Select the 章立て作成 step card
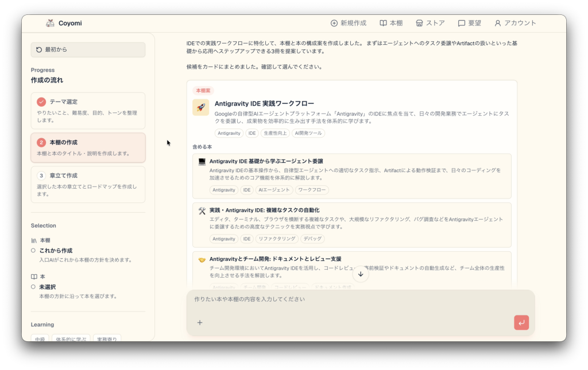Viewport: 588px width, 370px height. pyautogui.click(x=88, y=184)
